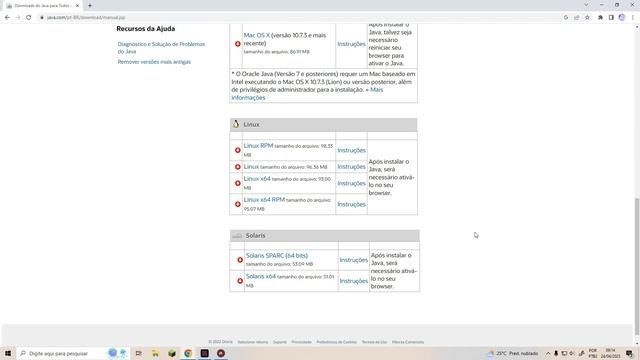Open Diagnóstico e Solução de Problemas do Java link
Screen dimensions: 640x360
click(x=161, y=48)
